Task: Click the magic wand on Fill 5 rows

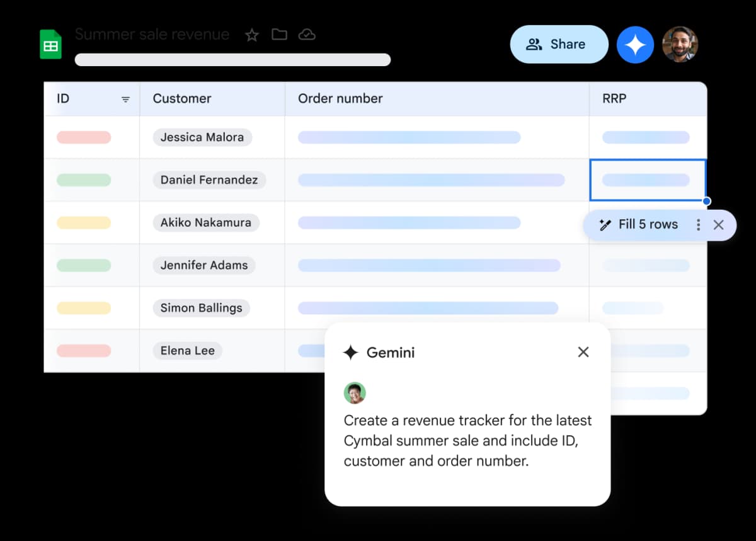Action: tap(605, 224)
